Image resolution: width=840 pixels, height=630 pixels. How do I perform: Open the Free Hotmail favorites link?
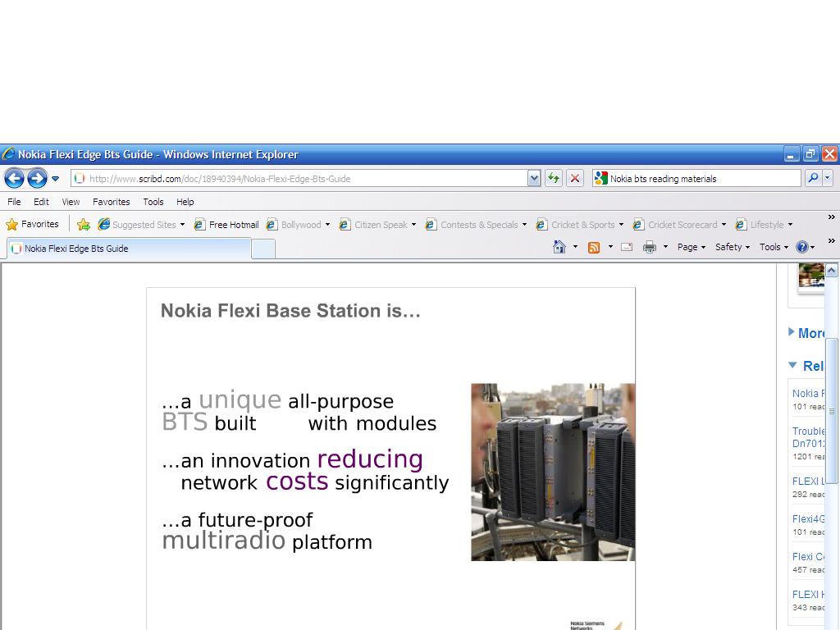pyautogui.click(x=226, y=225)
